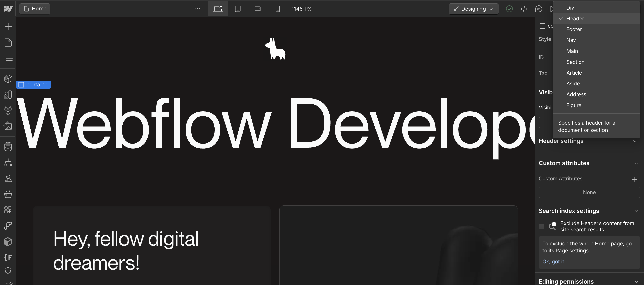
Task: Switch to mobile portrait breakpoint
Action: 278,9
